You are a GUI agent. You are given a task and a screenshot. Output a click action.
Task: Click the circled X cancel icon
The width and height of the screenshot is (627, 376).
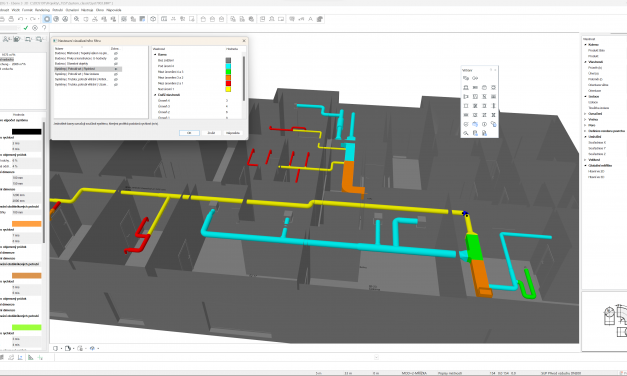coord(35,28)
